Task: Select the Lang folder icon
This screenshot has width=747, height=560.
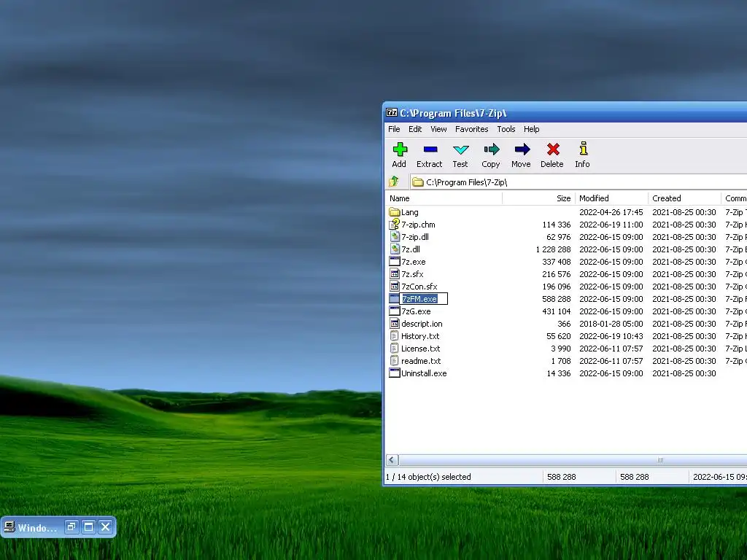Action: 394,212
